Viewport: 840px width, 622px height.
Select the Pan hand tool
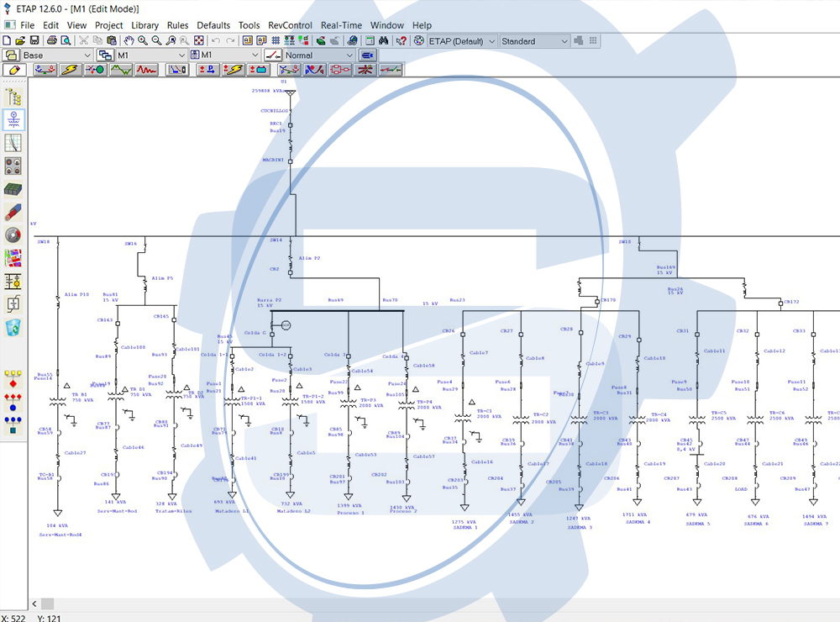pos(129,40)
